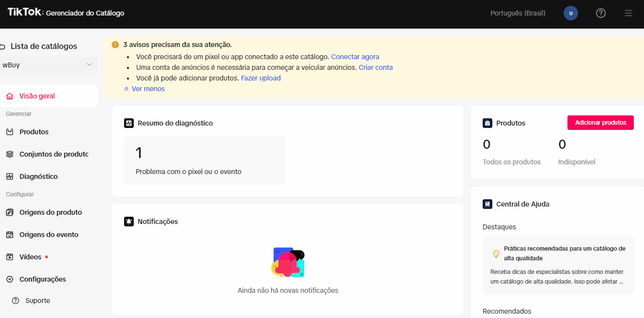Open Origens do produto menu item

pyautogui.click(x=50, y=212)
